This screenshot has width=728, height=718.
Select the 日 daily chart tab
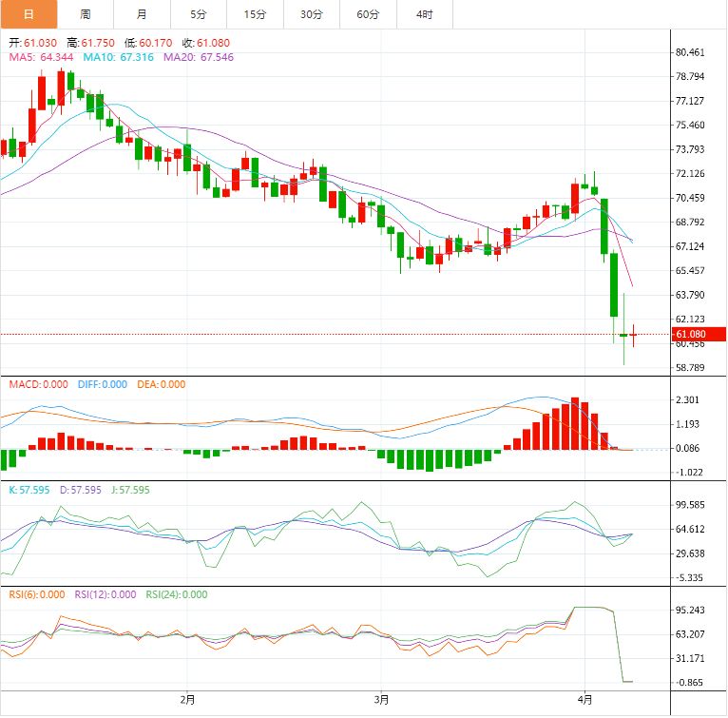[29, 14]
